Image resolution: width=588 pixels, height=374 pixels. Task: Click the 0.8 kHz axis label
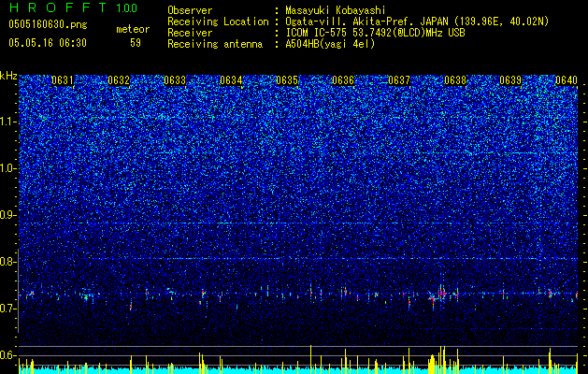pos(8,262)
